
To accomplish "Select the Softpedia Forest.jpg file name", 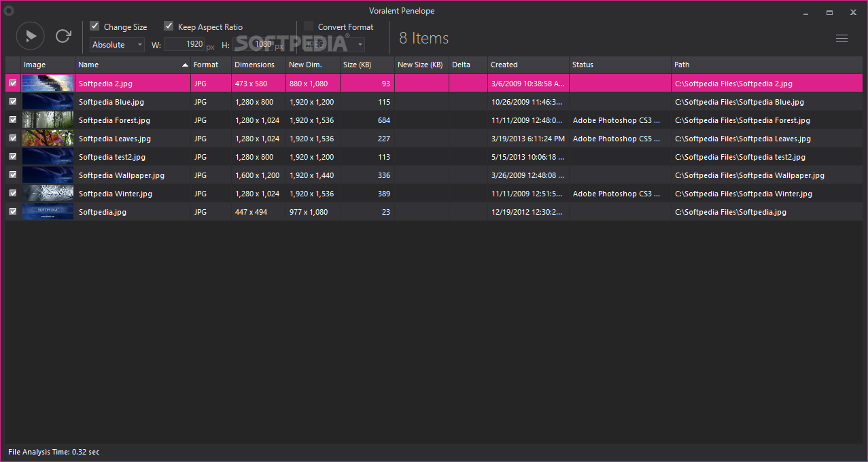I will (114, 120).
